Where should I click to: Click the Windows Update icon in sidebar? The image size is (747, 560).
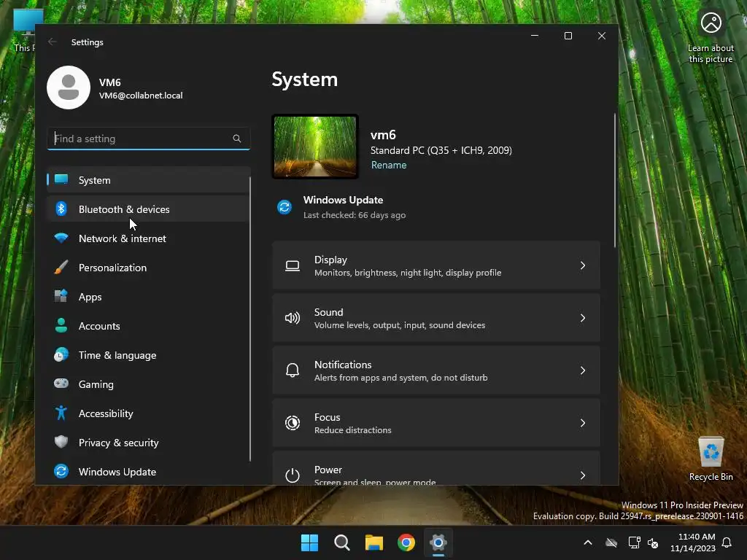[61, 471]
